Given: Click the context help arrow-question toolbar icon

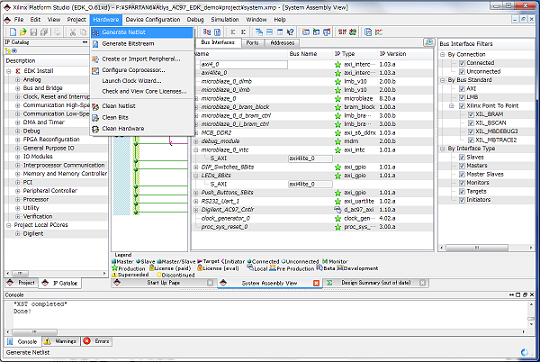Looking at the screenshot, I should pyautogui.click(x=290, y=32).
